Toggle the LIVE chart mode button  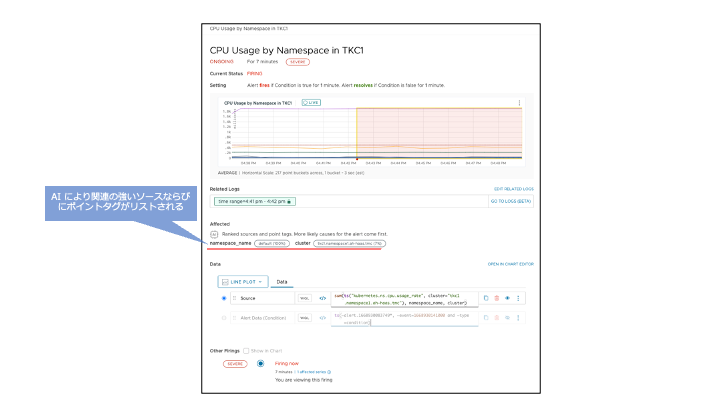coord(311,102)
